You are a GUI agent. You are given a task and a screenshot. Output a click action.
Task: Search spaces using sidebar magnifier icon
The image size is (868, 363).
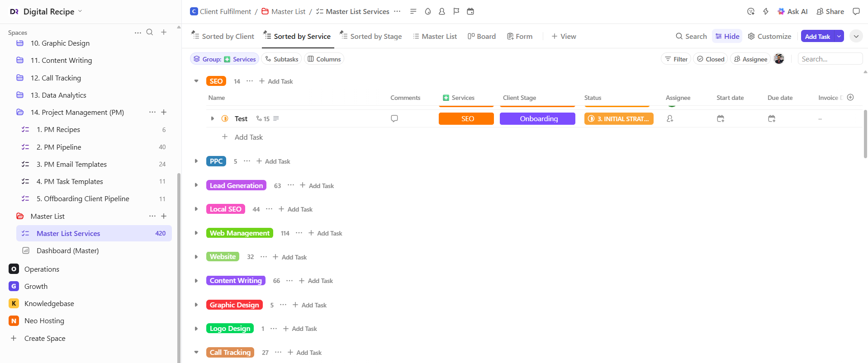pos(150,32)
